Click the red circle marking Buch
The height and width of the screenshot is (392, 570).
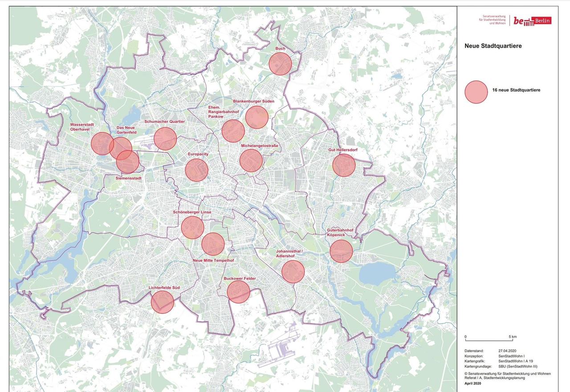point(280,63)
